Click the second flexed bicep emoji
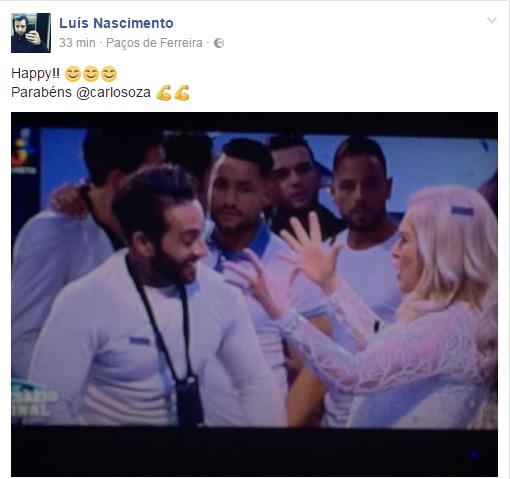Screen dimensions: 510x479 pos(182,93)
